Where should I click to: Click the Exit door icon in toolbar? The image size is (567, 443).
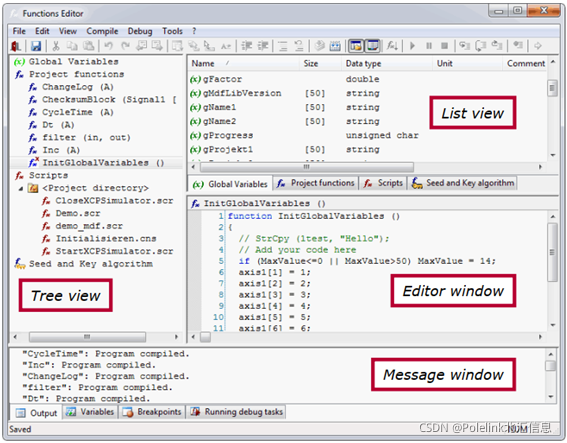[16, 46]
